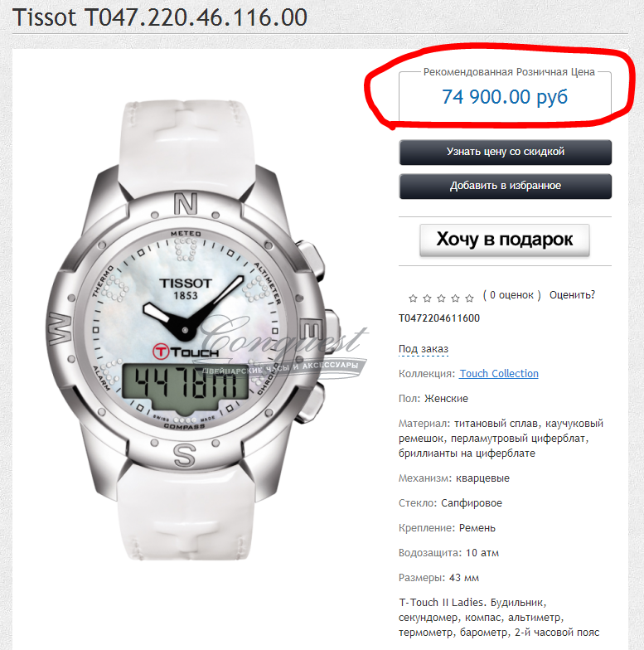Image resolution: width=644 pixels, height=650 pixels.
Task: Click the 'Хочу в подарок' button
Action: (504, 240)
